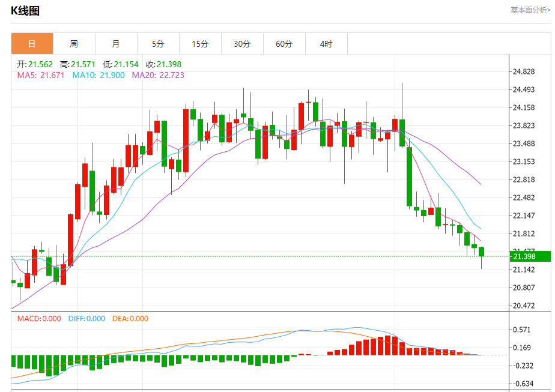Click the 23.823 price axis label
This screenshot has height=392, width=555.
[524, 125]
